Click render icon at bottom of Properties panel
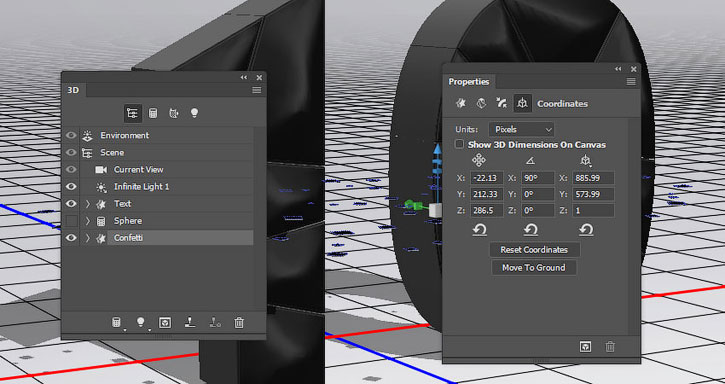The width and height of the screenshot is (725, 384). click(585, 347)
